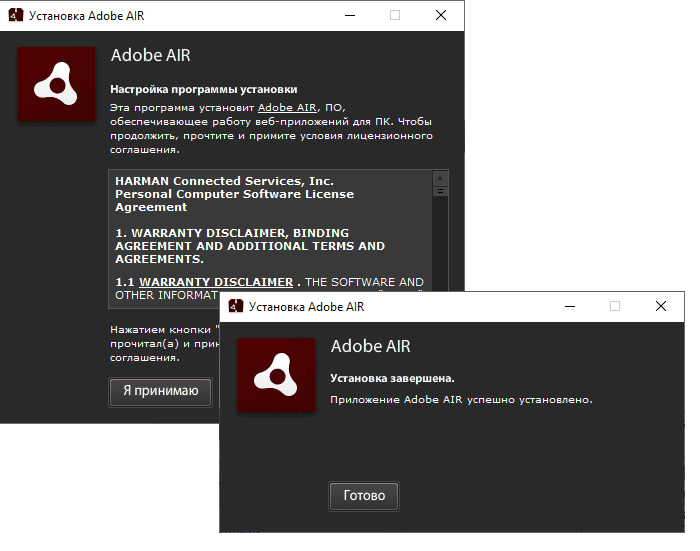
Task: Click 'HARMAN Connected Services, Inc.' license text
Action: [225, 181]
